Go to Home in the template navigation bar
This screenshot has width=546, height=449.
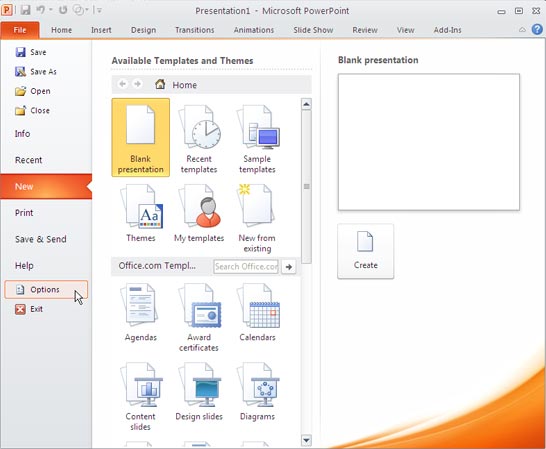[x=176, y=85]
